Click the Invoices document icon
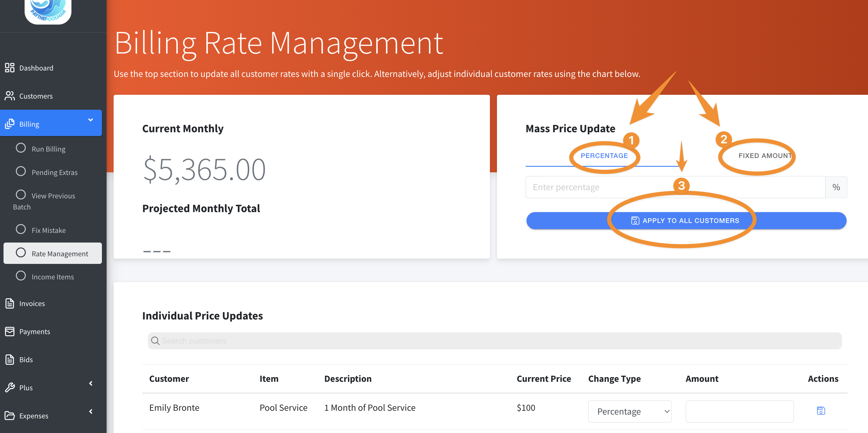Image resolution: width=868 pixels, height=433 pixels. tap(9, 303)
